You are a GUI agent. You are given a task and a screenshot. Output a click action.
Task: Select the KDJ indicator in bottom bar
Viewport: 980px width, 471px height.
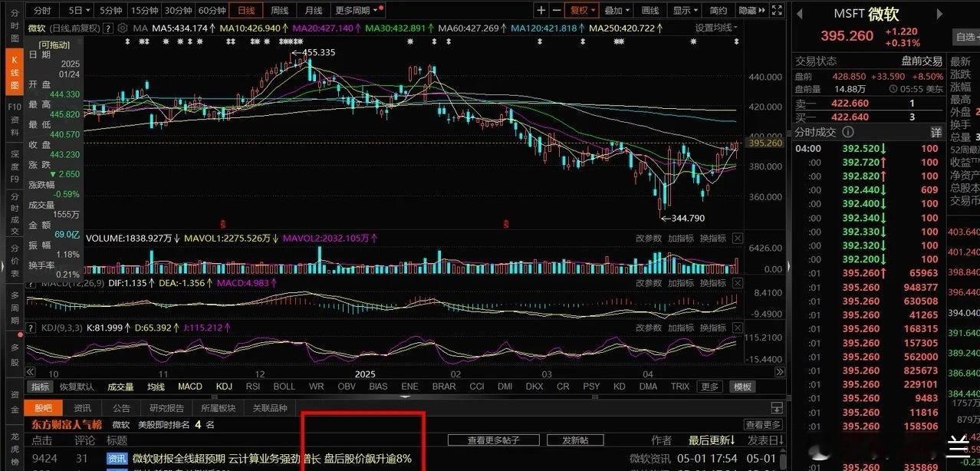(x=224, y=387)
